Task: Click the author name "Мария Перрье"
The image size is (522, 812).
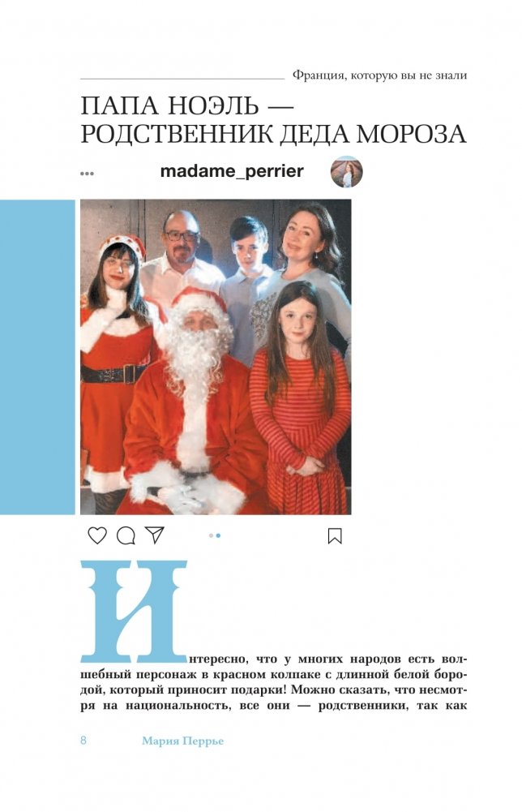Action: [x=182, y=741]
